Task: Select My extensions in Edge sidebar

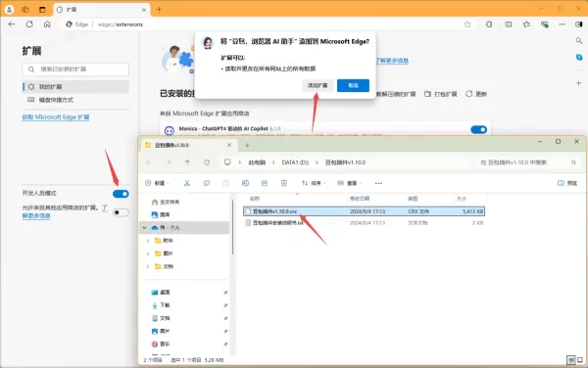Action: [76, 86]
